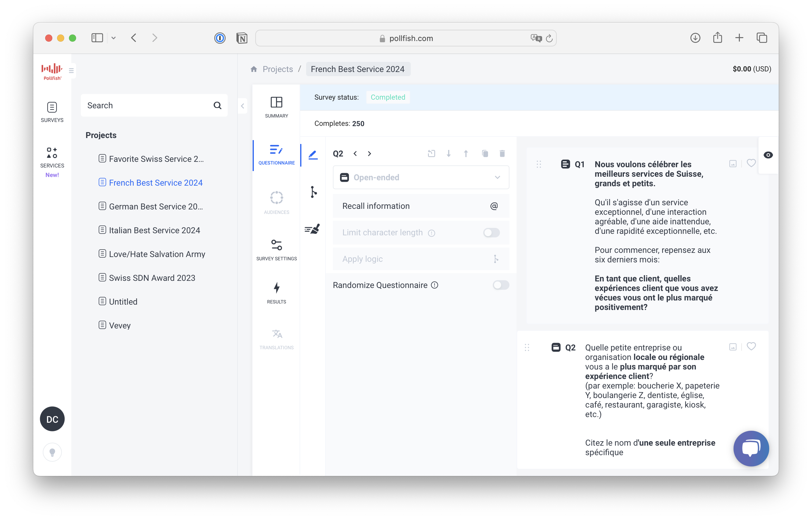The height and width of the screenshot is (520, 812).
Task: Click the survey logic branch icon
Action: [313, 192]
